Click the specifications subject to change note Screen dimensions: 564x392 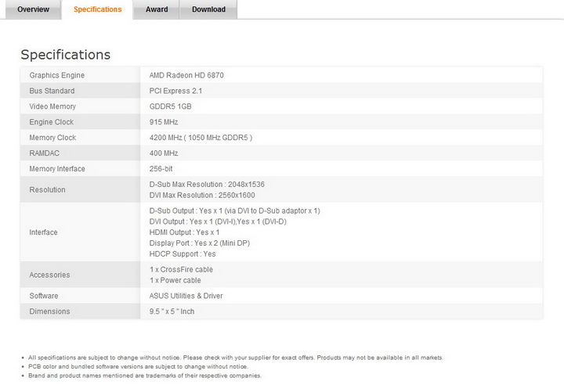[236, 358]
